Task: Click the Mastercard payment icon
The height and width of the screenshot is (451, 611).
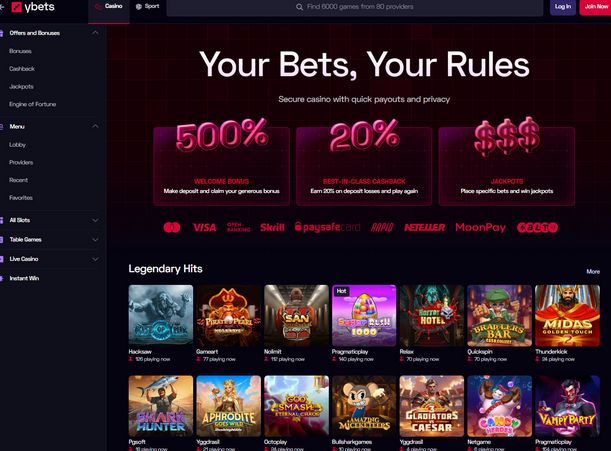Action: (x=172, y=227)
